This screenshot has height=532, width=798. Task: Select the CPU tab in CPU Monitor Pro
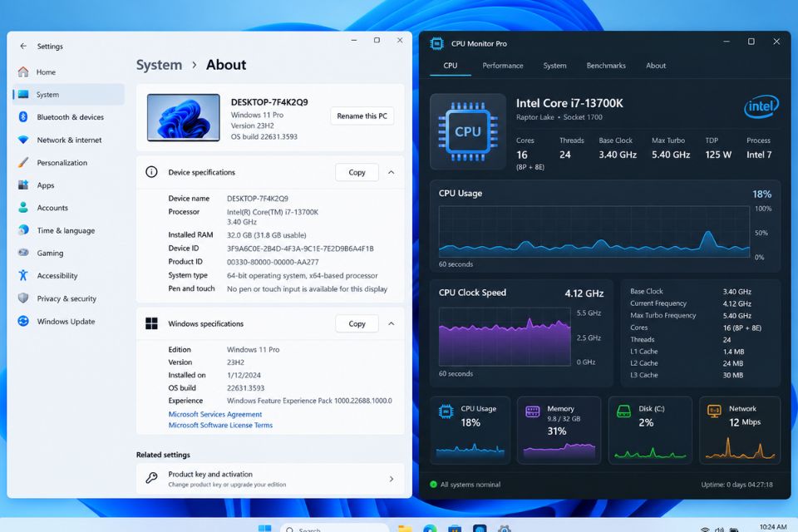tap(451, 66)
